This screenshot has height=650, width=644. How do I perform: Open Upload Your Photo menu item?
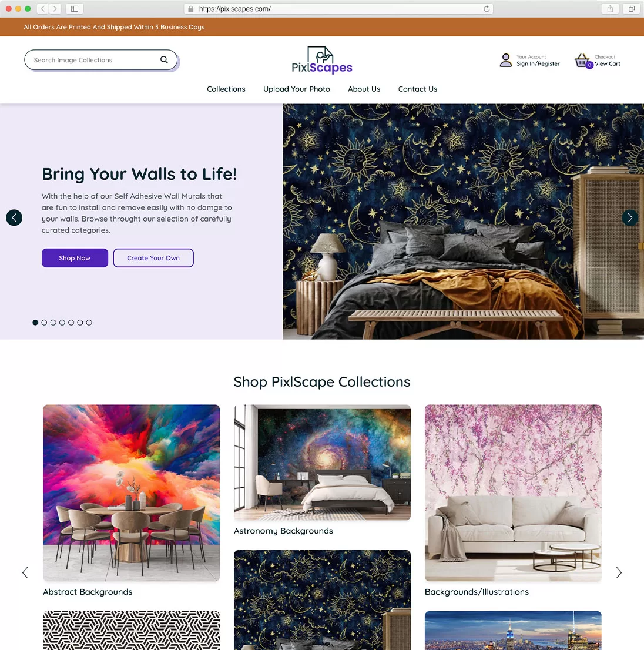tap(297, 89)
